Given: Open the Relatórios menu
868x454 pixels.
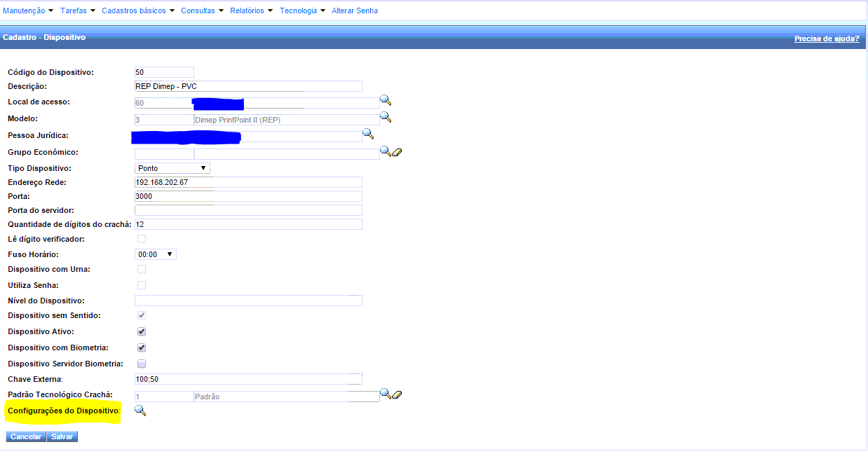Looking at the screenshot, I should (x=251, y=11).
